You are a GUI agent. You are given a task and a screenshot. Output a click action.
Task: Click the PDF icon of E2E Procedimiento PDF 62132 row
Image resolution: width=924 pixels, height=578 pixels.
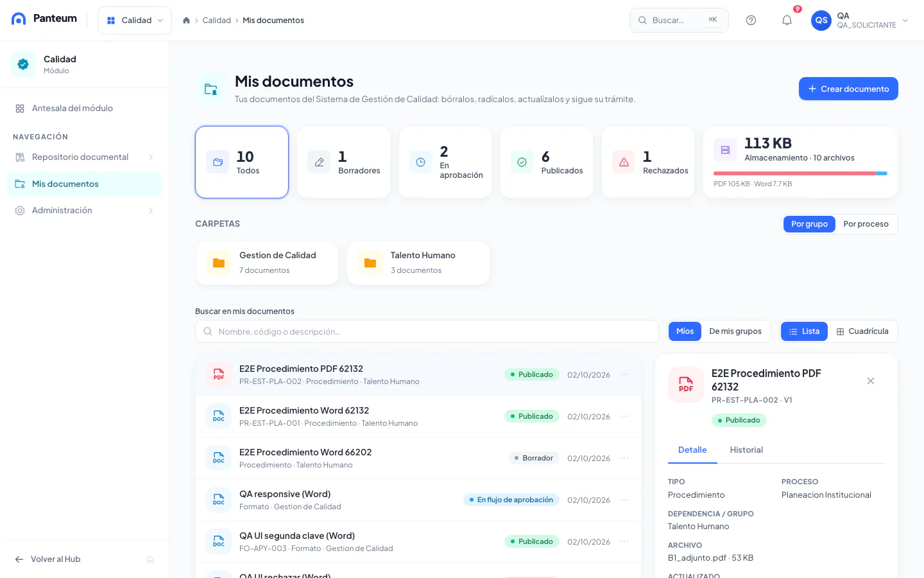pyautogui.click(x=219, y=374)
